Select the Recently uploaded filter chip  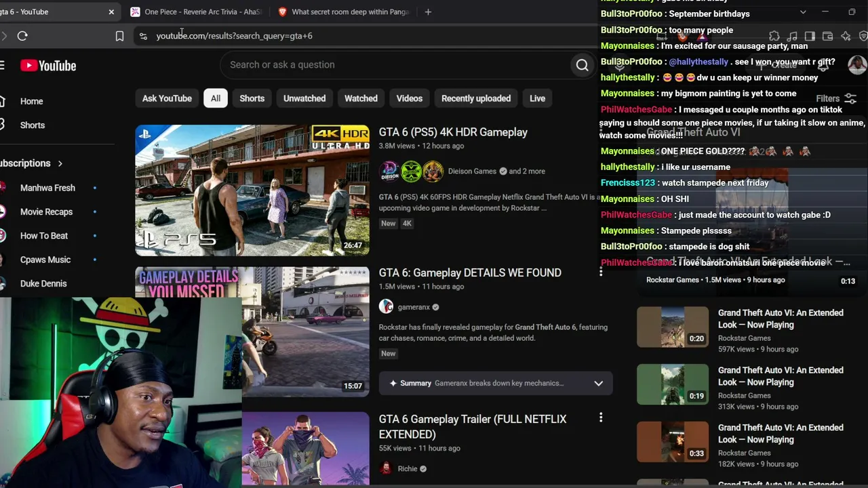pyautogui.click(x=476, y=98)
